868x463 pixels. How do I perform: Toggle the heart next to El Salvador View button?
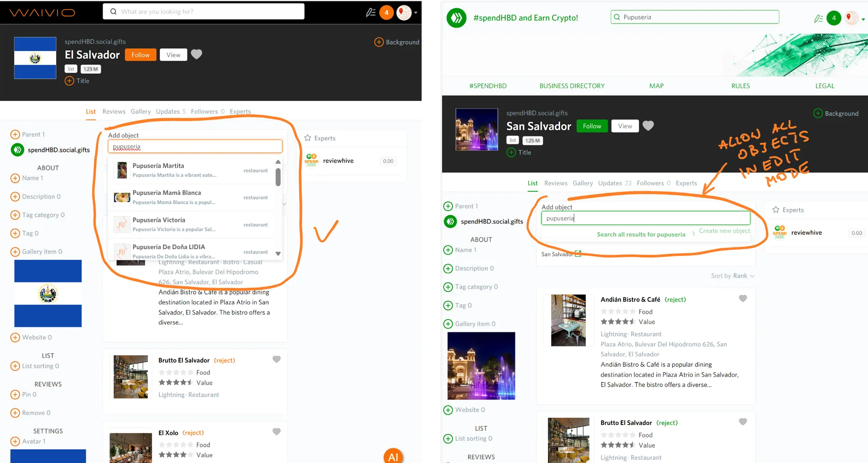click(x=196, y=54)
